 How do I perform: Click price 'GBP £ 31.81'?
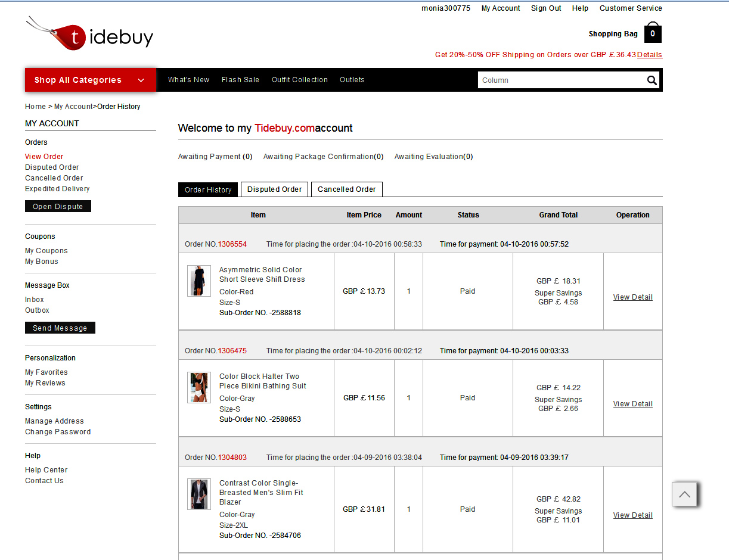364,509
